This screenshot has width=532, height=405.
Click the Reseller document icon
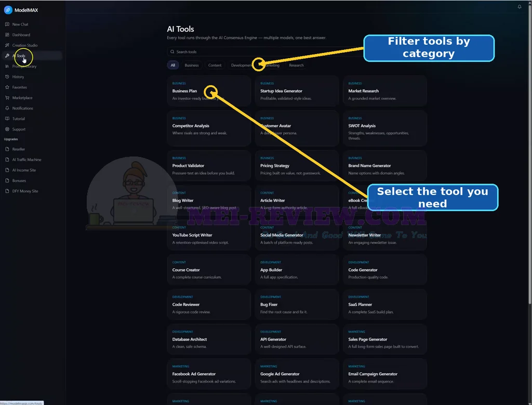tap(7, 149)
